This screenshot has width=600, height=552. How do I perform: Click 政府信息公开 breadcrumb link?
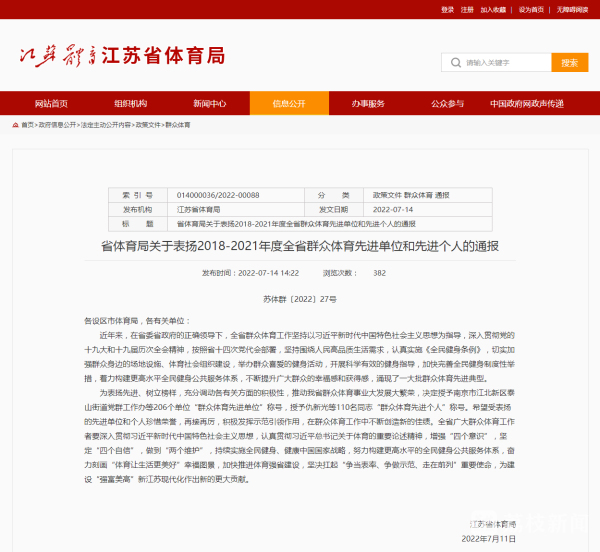point(57,125)
